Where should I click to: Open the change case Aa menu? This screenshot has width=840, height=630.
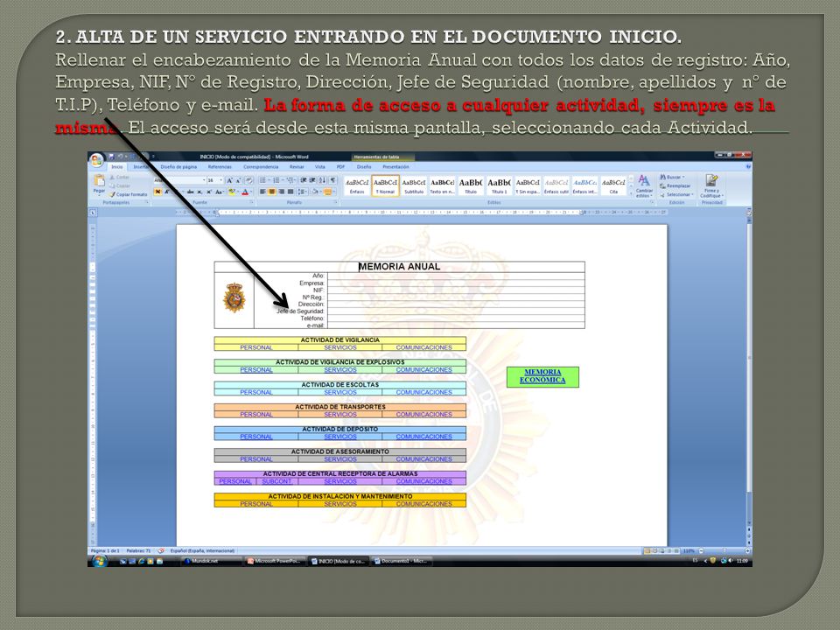click(x=219, y=192)
